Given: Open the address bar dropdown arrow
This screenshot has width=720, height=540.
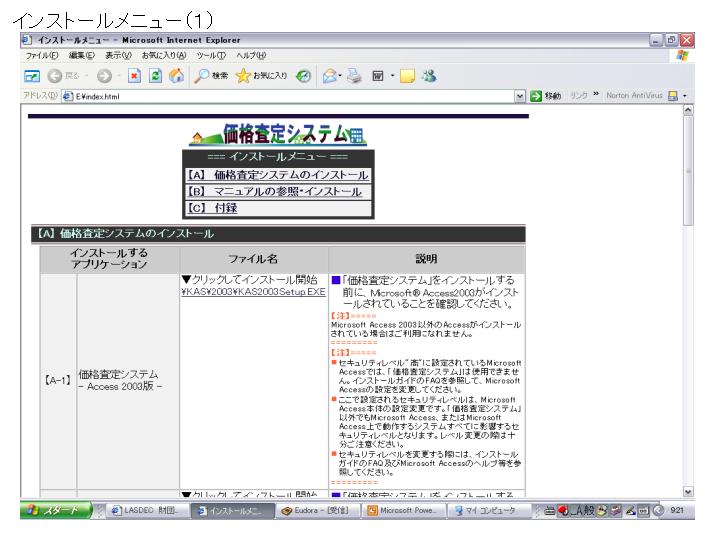Looking at the screenshot, I should coord(520,96).
